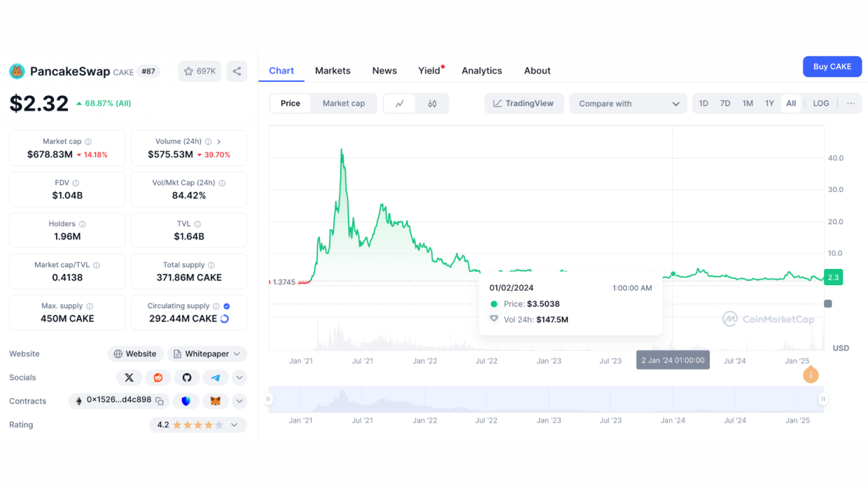Set chart range to 1D
This screenshot has width=868, height=489.
point(703,104)
